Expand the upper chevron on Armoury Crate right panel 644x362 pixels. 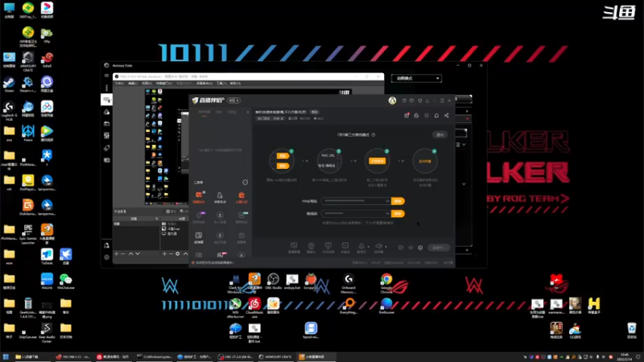click(464, 145)
